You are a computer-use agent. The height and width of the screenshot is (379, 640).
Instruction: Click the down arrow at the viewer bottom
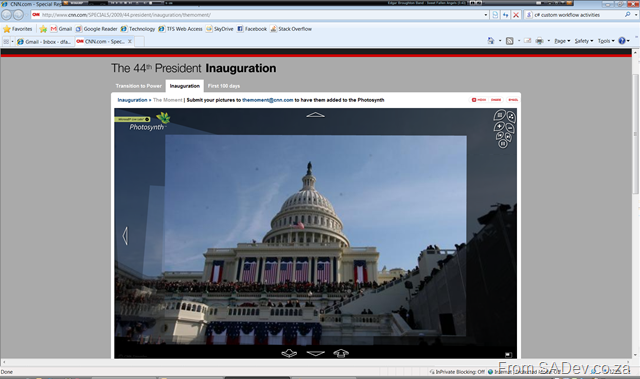coord(316,353)
